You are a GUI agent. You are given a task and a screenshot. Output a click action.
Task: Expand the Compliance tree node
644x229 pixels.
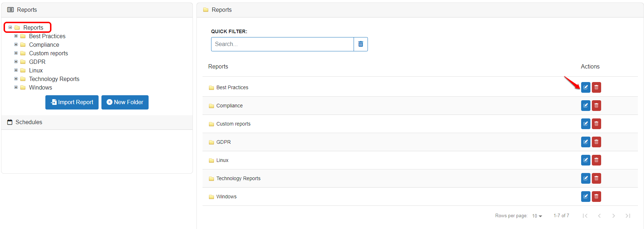tap(16, 44)
